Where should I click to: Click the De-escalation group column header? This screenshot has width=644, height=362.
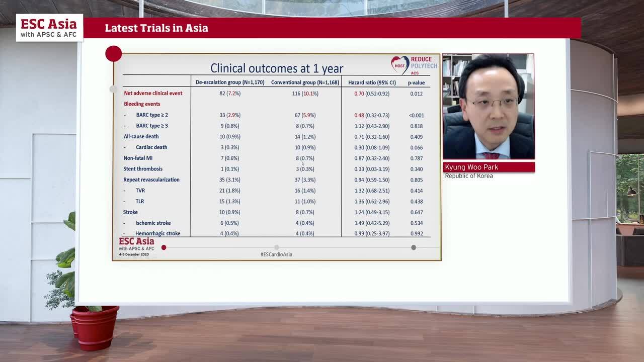click(x=230, y=82)
